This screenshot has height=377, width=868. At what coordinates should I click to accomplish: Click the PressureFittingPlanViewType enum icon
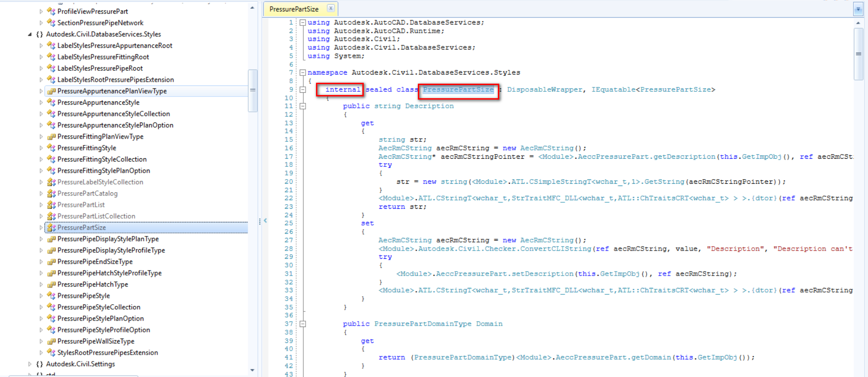pyautogui.click(x=51, y=136)
